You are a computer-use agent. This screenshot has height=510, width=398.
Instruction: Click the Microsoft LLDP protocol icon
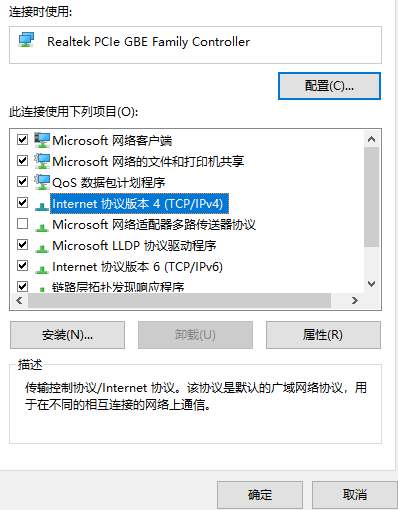click(42, 249)
